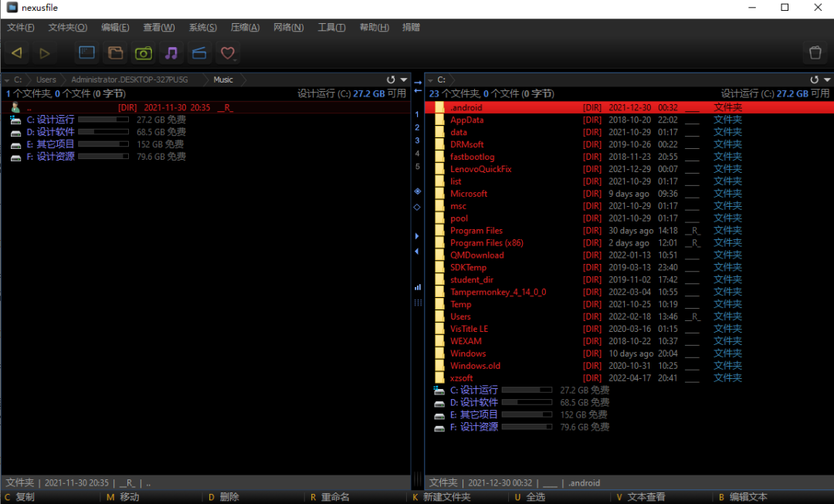Click the 重命名 button in bottom bar
This screenshot has height=504, width=834.
(335, 497)
